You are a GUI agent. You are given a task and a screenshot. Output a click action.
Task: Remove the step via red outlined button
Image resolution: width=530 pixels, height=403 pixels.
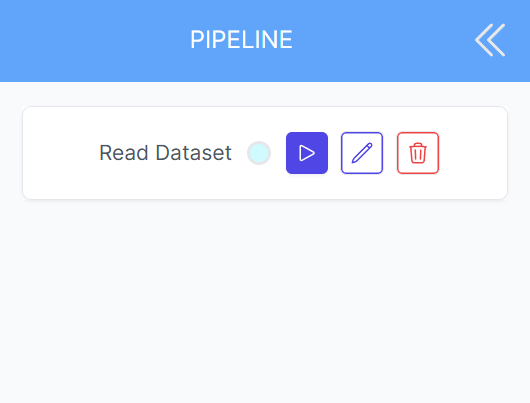[x=418, y=153]
